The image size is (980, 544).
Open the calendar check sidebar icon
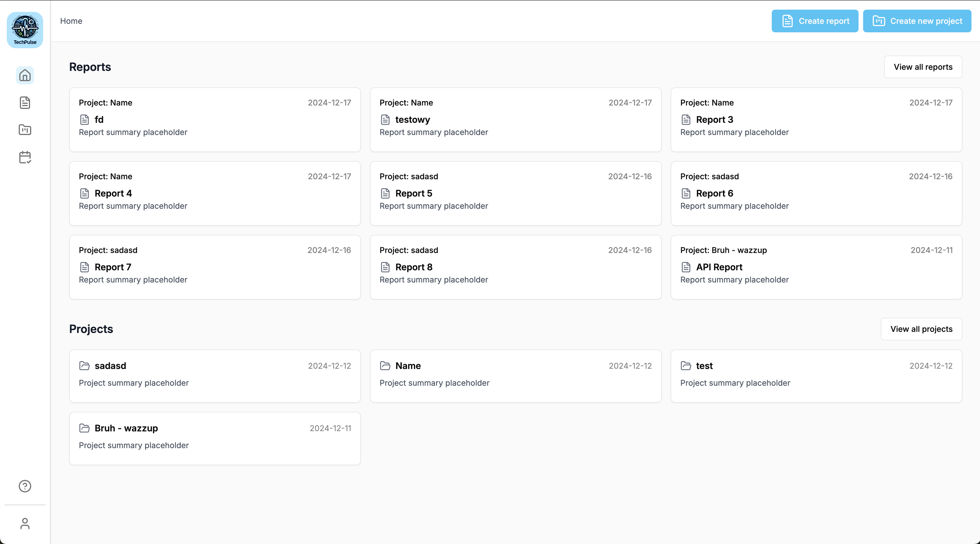25,157
